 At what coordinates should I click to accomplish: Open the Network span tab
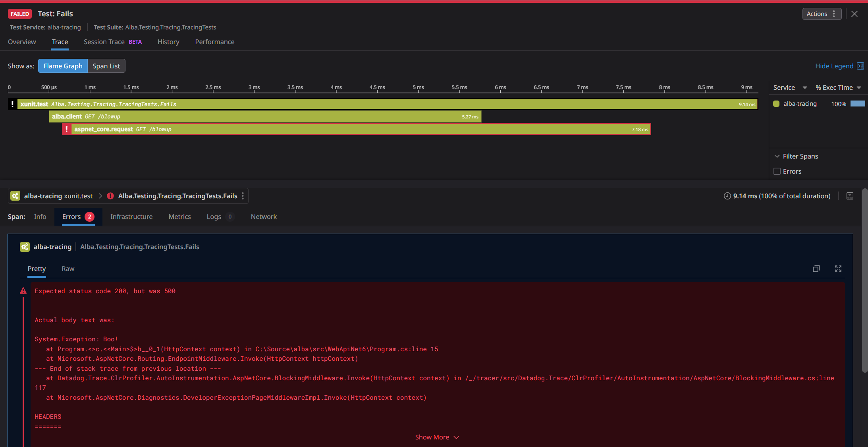pos(264,217)
